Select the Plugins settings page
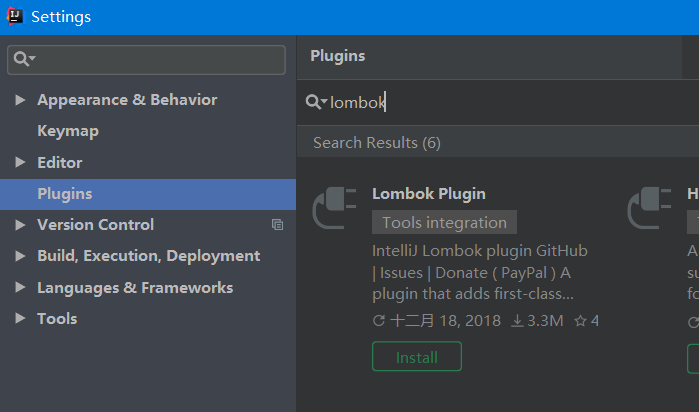699x412 pixels. coord(65,194)
